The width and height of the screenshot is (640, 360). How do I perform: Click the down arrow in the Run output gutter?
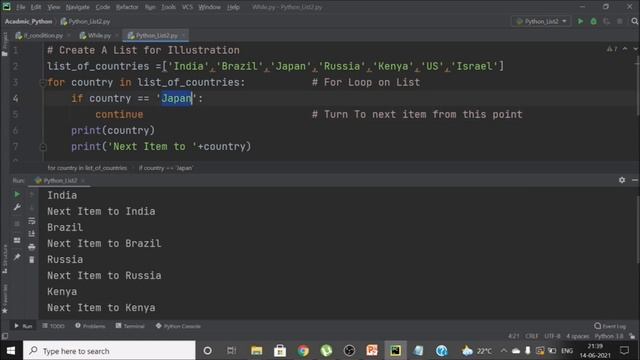(32, 208)
